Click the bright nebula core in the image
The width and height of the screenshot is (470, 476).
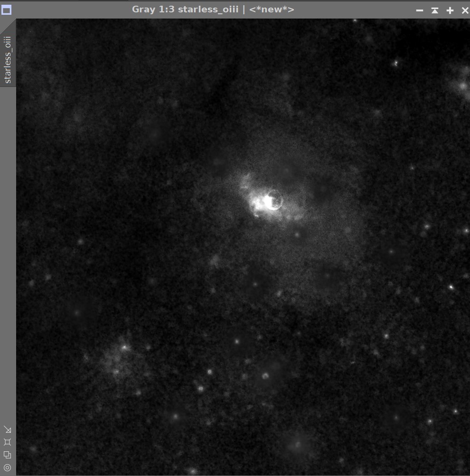(268, 201)
